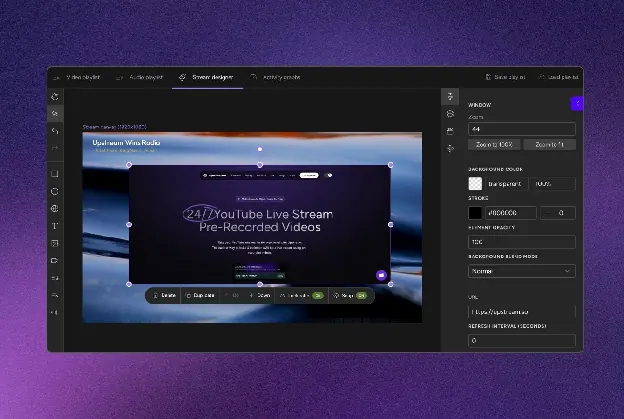The height and width of the screenshot is (419, 624).
Task: Open the Background Blend Mode Normal dropdown
Action: tap(522, 271)
